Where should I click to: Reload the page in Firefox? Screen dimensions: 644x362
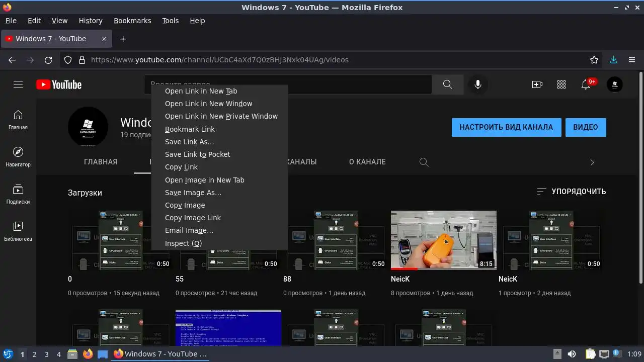tap(48, 60)
